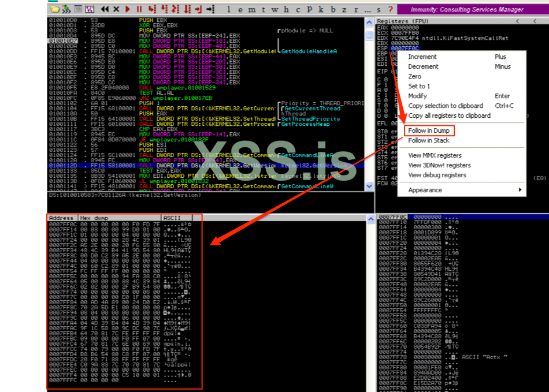Image resolution: width=549 pixels, height=392 pixels.
Task: Click the Open file folder icon
Action: pos(55,9)
